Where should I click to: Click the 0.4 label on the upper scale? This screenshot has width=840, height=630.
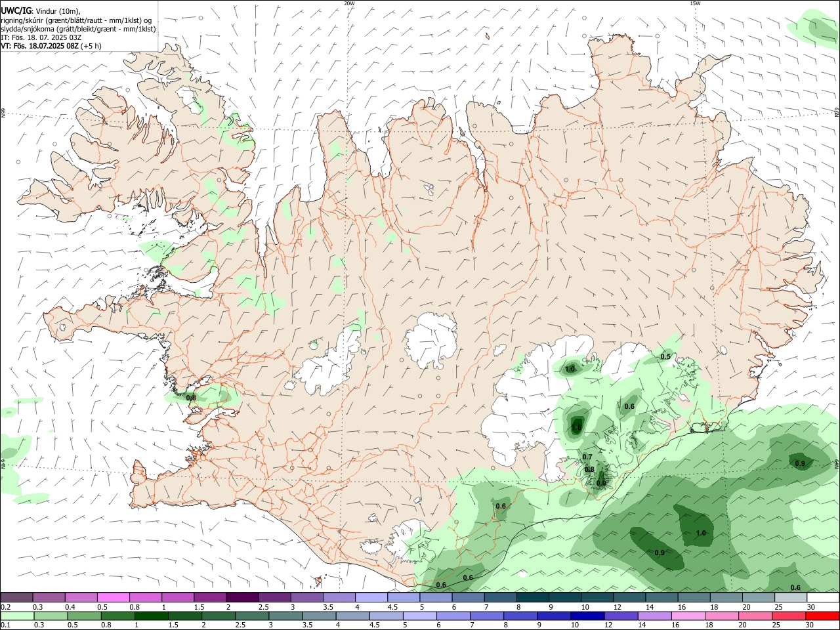tap(70, 607)
